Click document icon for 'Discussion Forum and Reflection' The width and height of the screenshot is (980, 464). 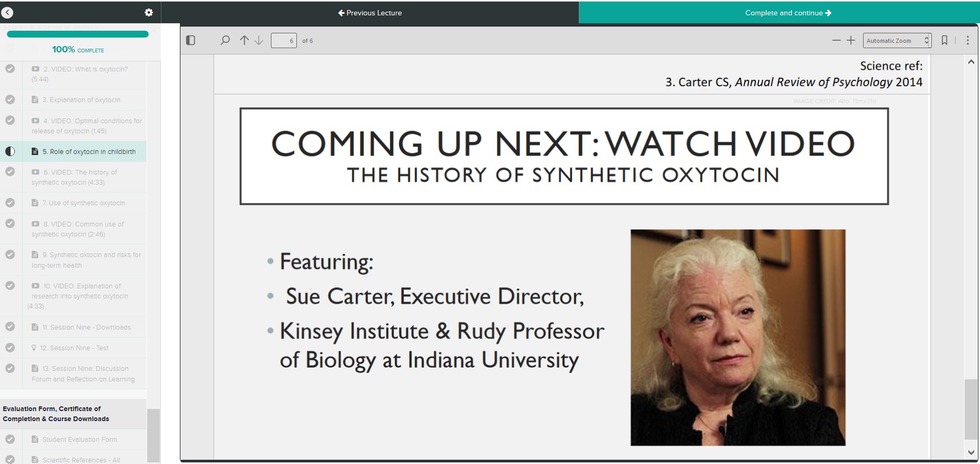[35, 368]
